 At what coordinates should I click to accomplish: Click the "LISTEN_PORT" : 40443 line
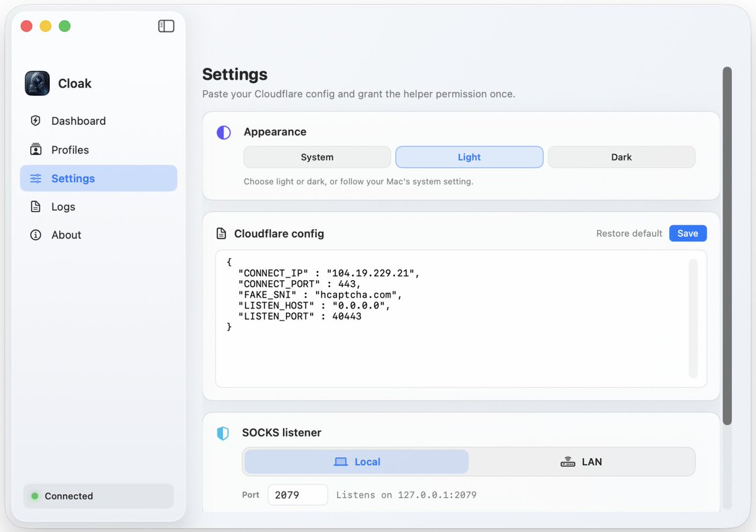[300, 317]
